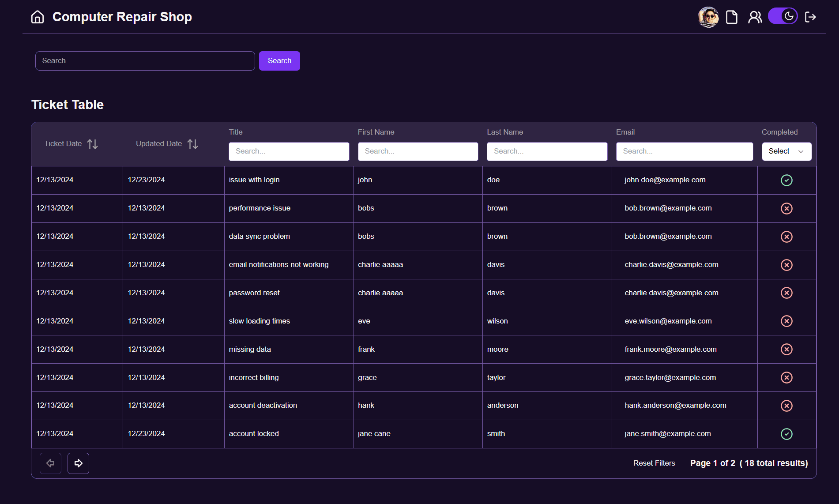Open the user avatar profile picture
Screen dimensions: 839x504
pos(708,17)
